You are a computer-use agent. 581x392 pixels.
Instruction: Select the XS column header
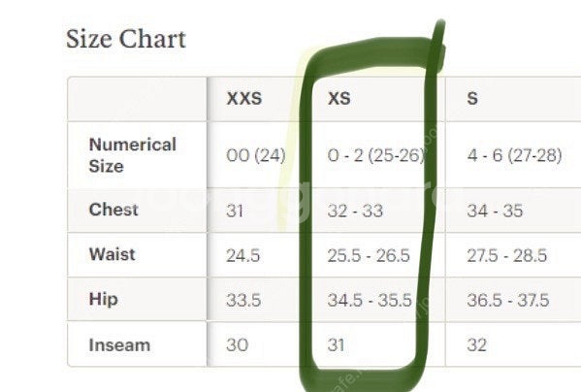coord(339,98)
